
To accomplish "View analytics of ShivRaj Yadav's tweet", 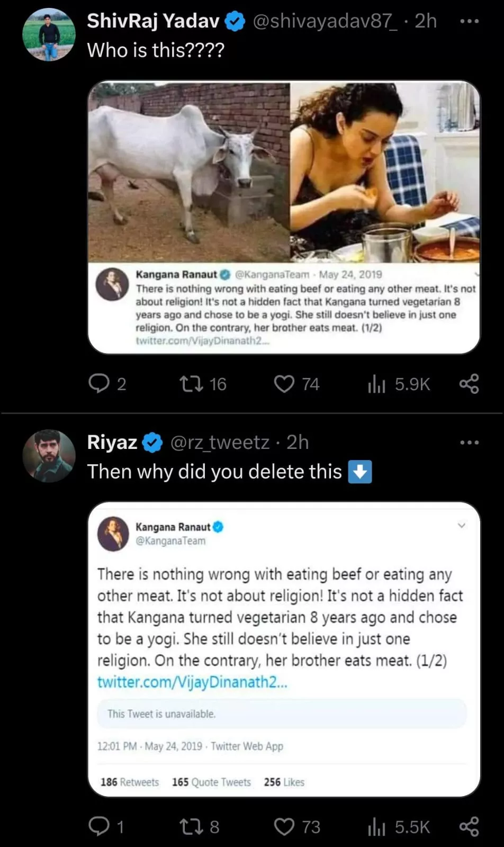I will [376, 383].
